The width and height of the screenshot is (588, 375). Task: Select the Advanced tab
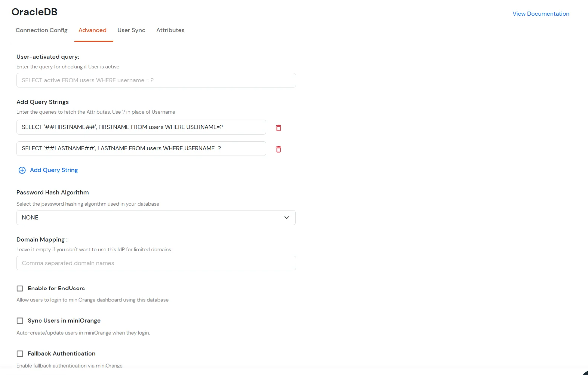[92, 30]
